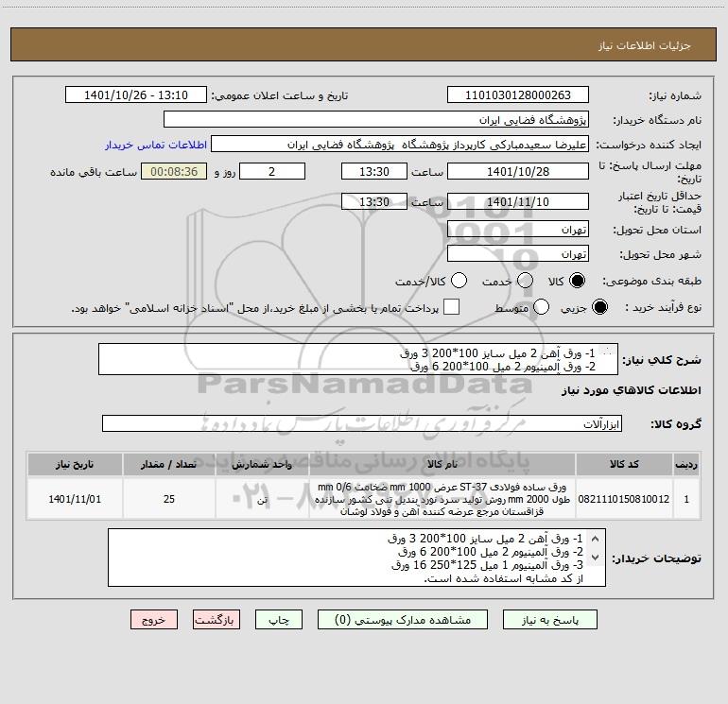Screen dimensions: 728x704
Task: Toggle the Islamic treasury payment checkbox
Action: coord(451,307)
